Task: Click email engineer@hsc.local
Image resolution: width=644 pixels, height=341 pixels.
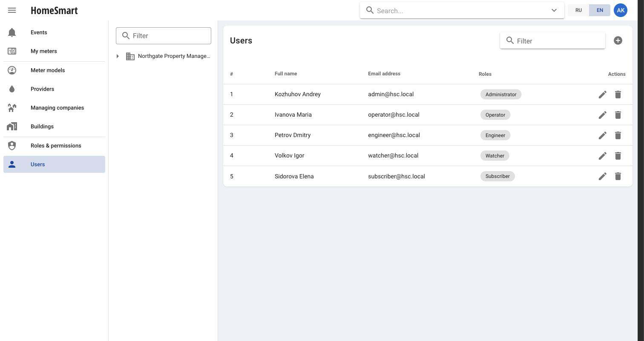Action: pos(394,135)
